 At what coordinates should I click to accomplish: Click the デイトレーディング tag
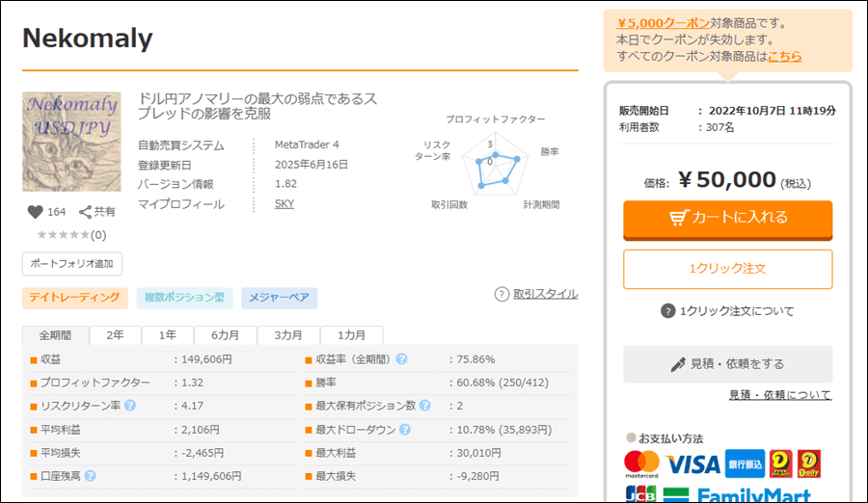pyautogui.click(x=74, y=298)
